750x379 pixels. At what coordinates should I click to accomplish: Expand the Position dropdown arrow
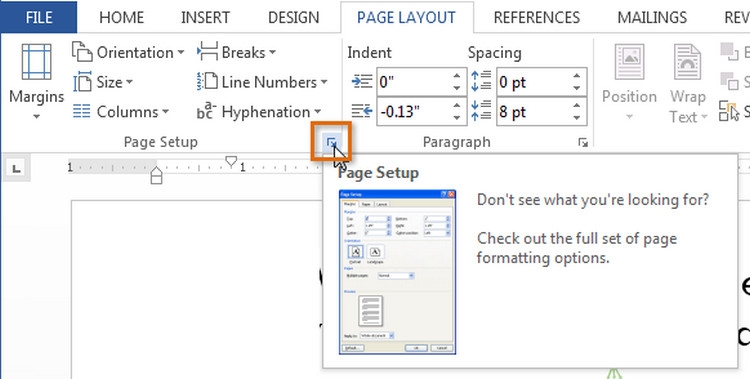tap(629, 117)
